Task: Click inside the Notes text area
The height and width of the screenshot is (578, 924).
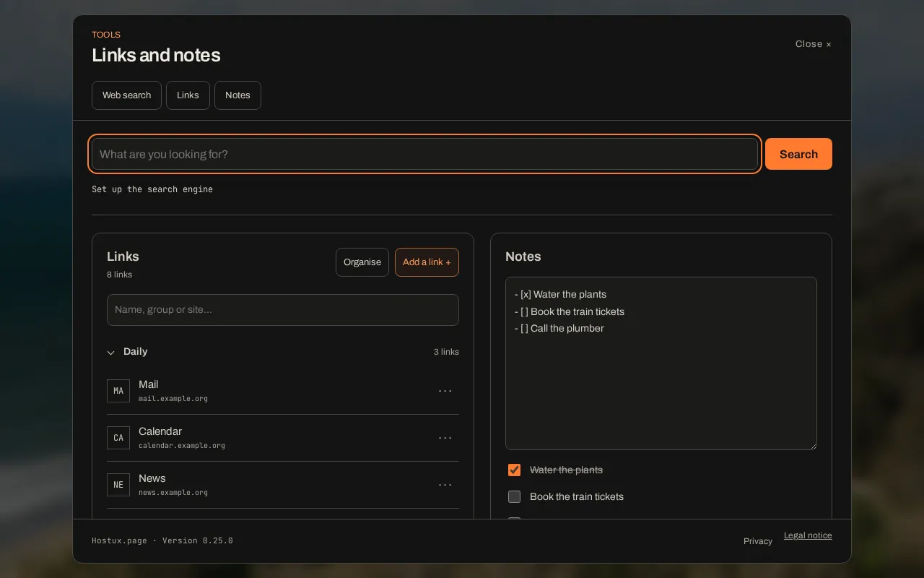Action: point(661,363)
